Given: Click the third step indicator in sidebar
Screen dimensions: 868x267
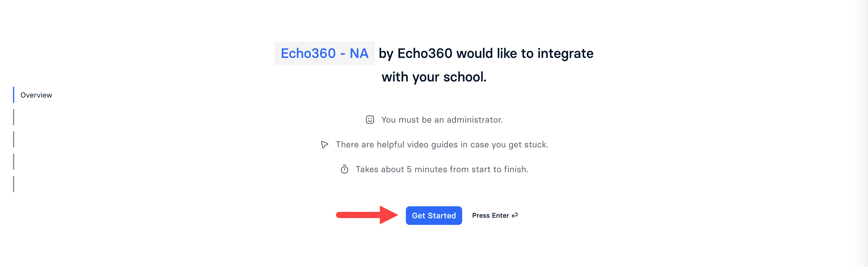Looking at the screenshot, I should pos(14,139).
